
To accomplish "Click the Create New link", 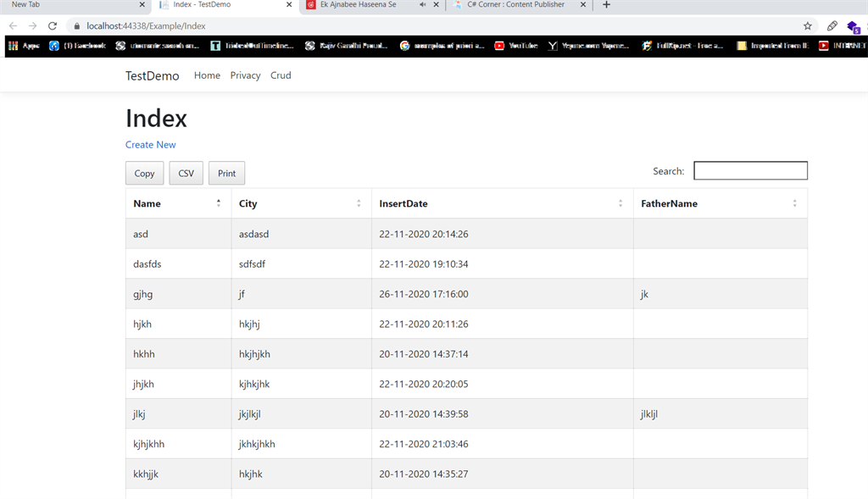I will click(x=151, y=144).
